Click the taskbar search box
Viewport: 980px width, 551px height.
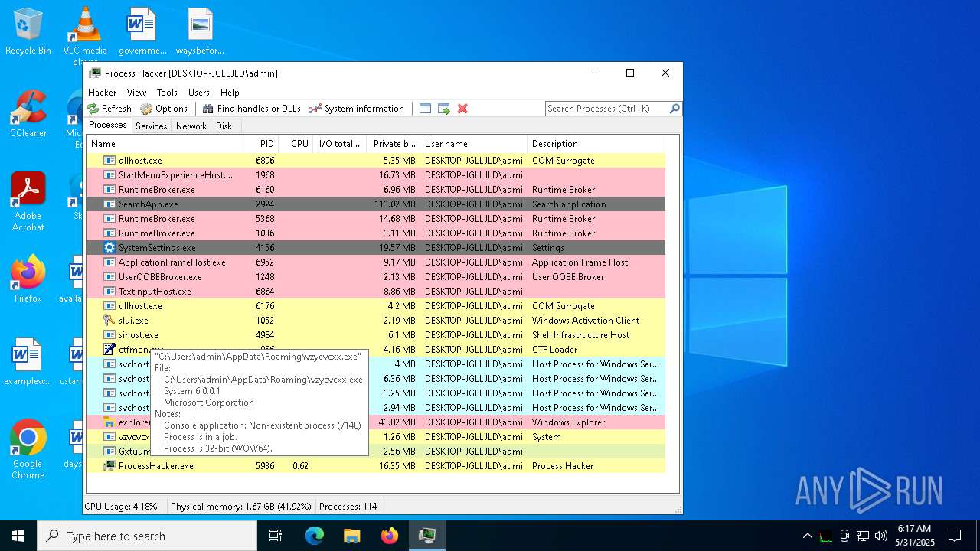(147, 536)
